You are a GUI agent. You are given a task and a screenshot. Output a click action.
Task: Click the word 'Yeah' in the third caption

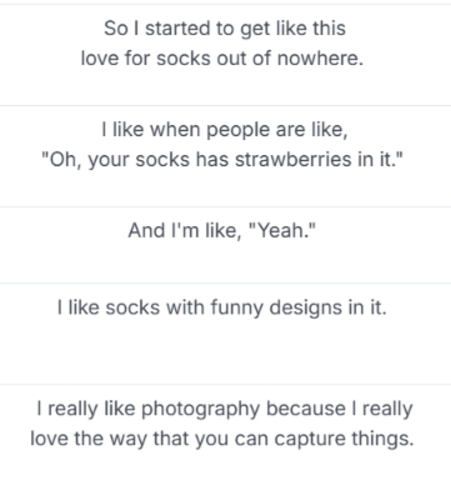283,230
